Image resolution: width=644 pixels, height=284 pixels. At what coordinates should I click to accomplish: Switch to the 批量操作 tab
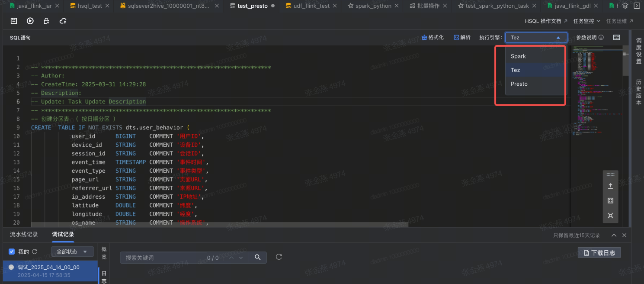coord(428,6)
